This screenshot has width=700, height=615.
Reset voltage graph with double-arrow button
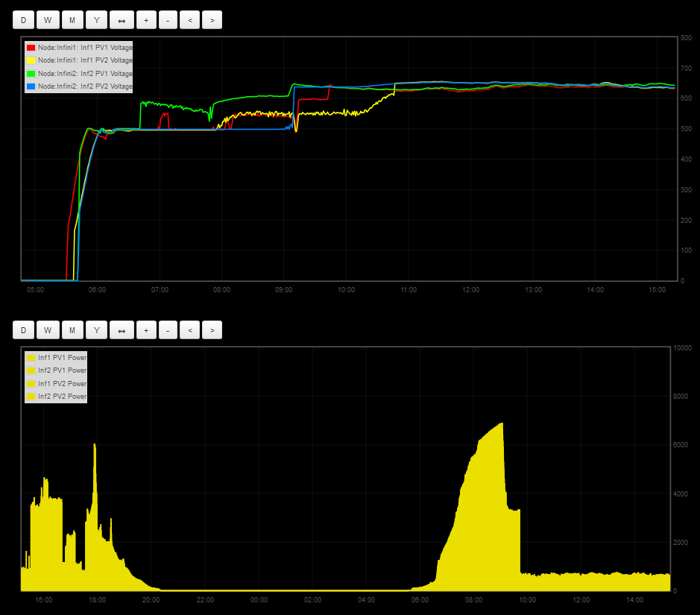pyautogui.click(x=122, y=20)
